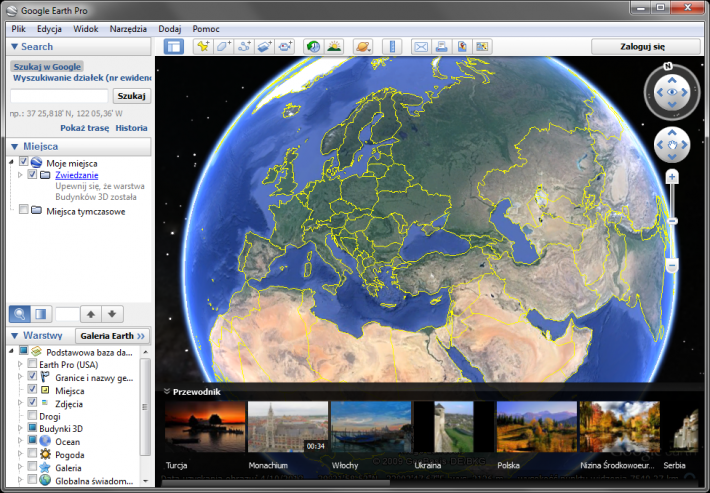Click the eye icon in the look joystick
710x493 pixels.
pyautogui.click(x=672, y=92)
